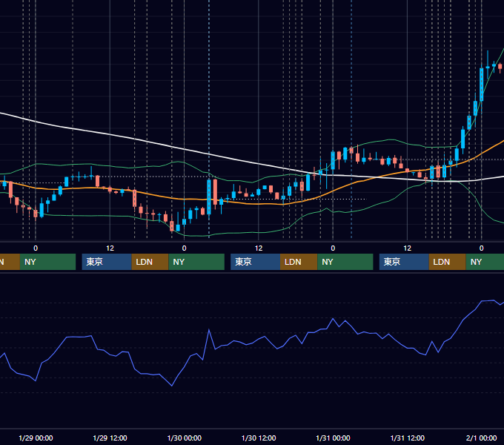Click the 1/29 12:00 time axis label
The height and width of the screenshot is (445, 504).
(x=110, y=438)
